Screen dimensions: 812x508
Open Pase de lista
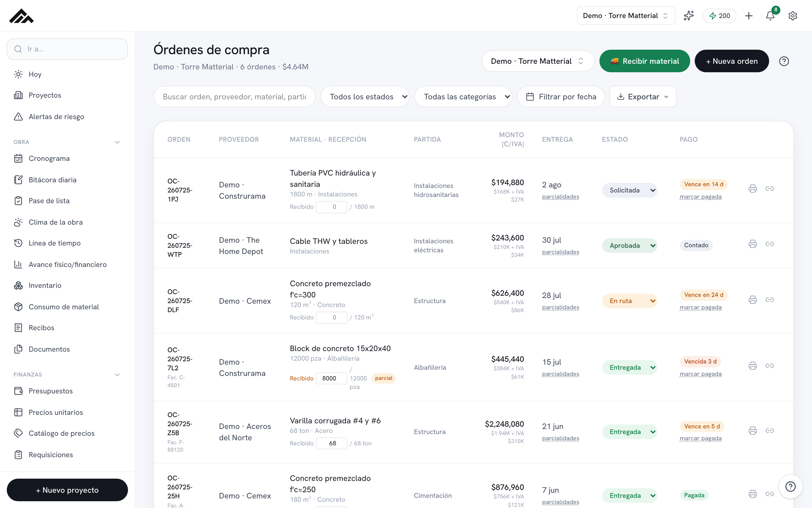click(67, 201)
